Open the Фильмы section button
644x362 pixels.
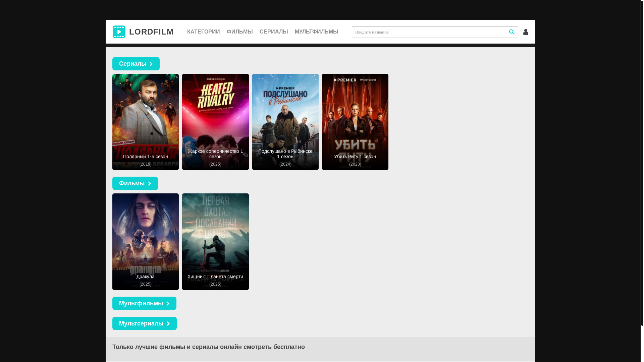coord(135,183)
